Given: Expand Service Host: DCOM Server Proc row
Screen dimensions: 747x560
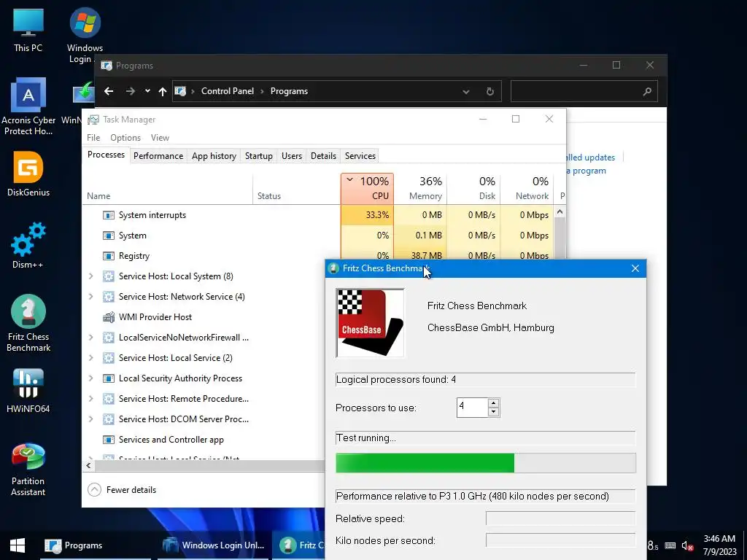Looking at the screenshot, I should pos(91,419).
